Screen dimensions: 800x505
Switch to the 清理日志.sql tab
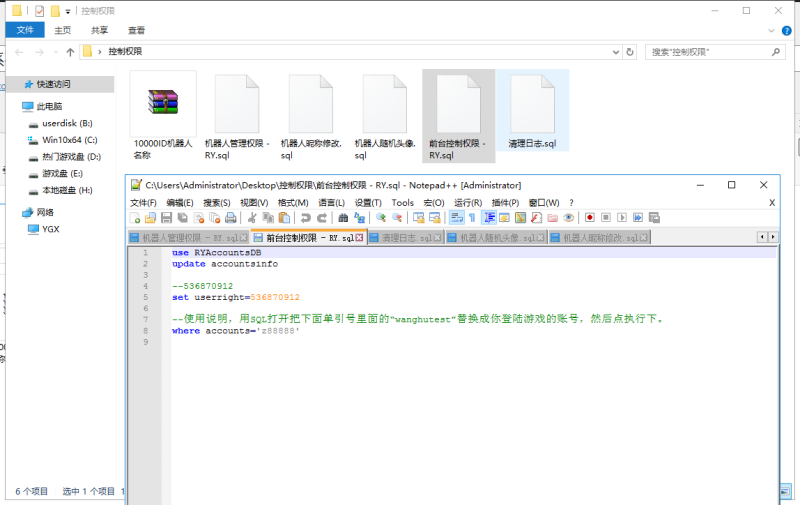[406, 238]
